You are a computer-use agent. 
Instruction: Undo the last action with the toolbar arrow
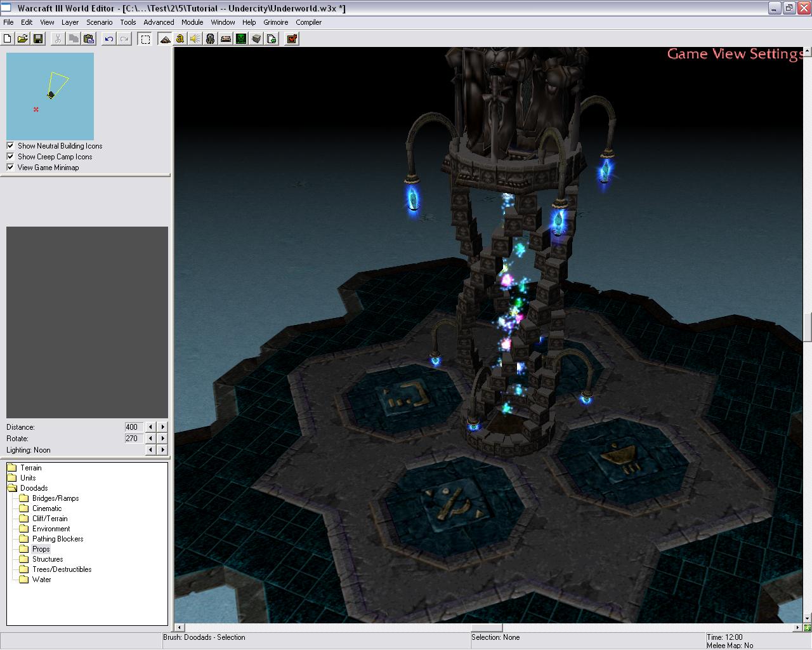point(109,39)
